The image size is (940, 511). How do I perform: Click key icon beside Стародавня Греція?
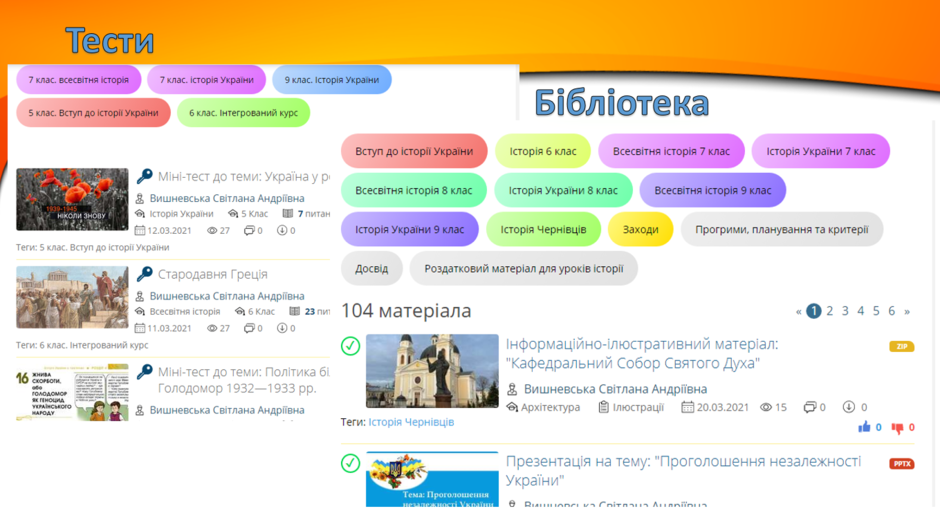(144, 273)
